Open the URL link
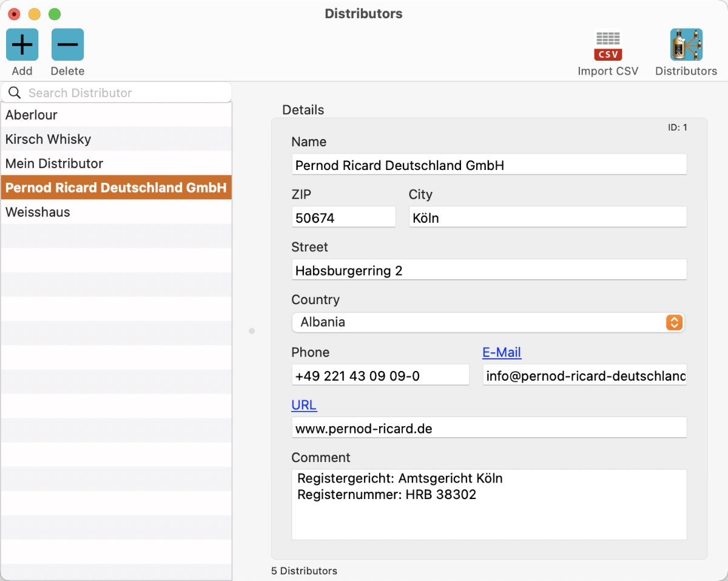 click(304, 405)
